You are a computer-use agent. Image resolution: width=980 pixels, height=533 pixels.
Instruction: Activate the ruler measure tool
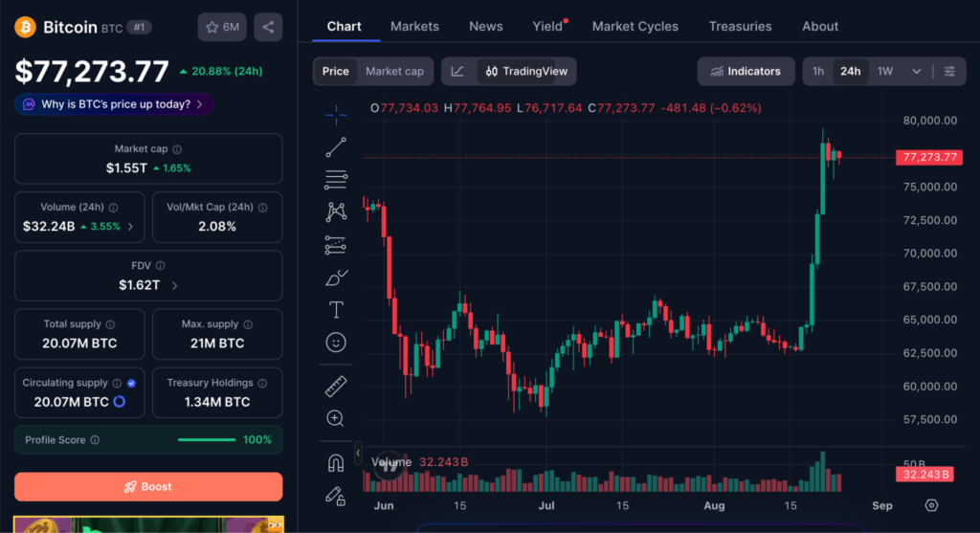336,387
